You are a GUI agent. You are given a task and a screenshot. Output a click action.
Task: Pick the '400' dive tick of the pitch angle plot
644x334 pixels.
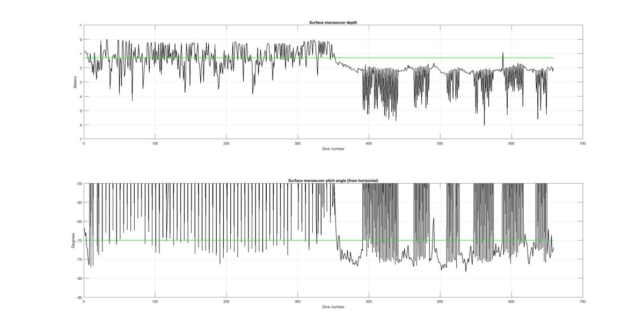point(369,302)
